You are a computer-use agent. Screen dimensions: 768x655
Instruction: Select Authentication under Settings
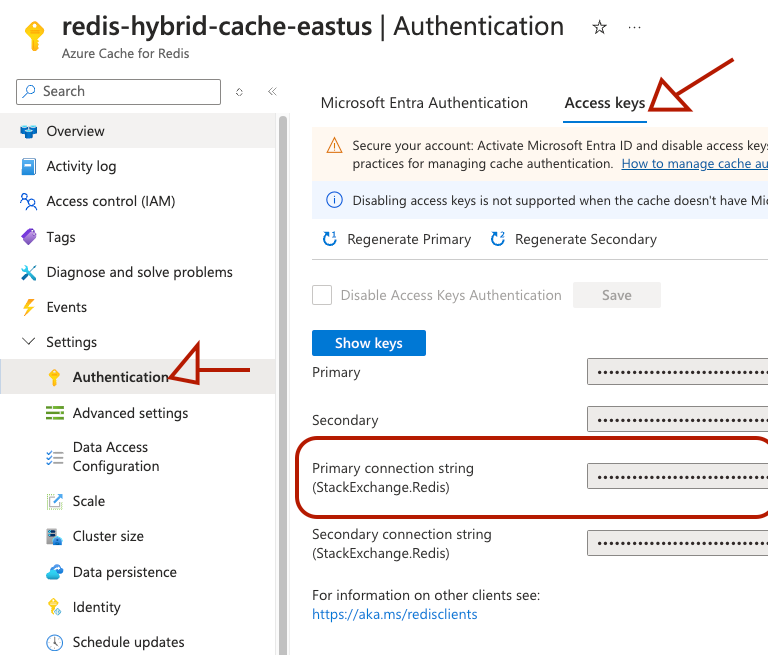coord(138,377)
